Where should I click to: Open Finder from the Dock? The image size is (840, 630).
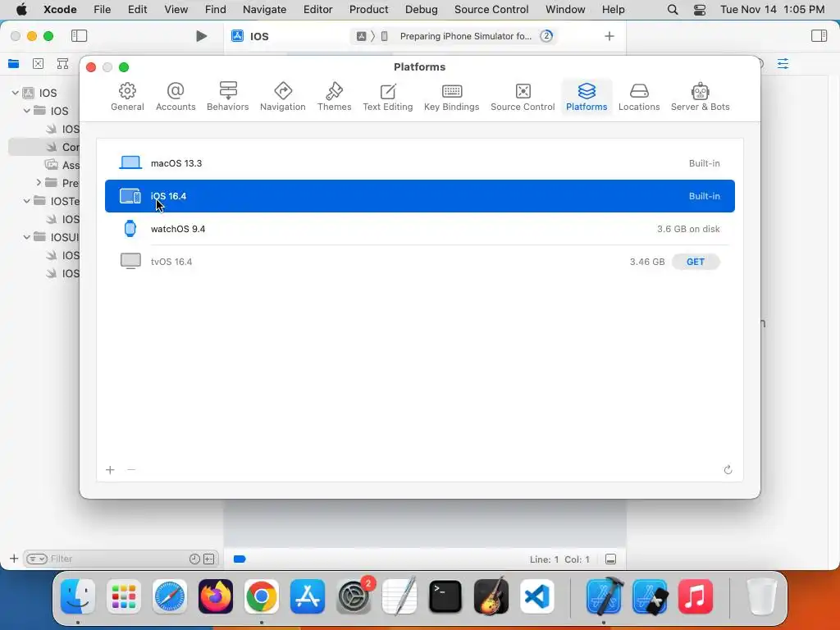(78, 596)
